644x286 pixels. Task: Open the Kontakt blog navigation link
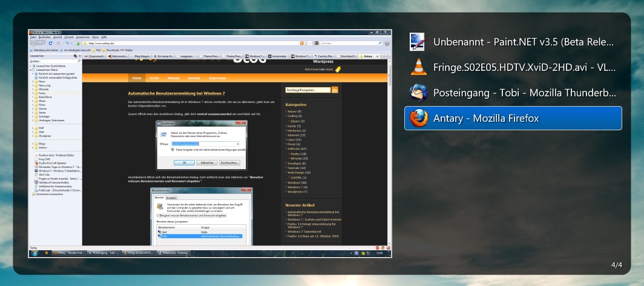[x=194, y=78]
